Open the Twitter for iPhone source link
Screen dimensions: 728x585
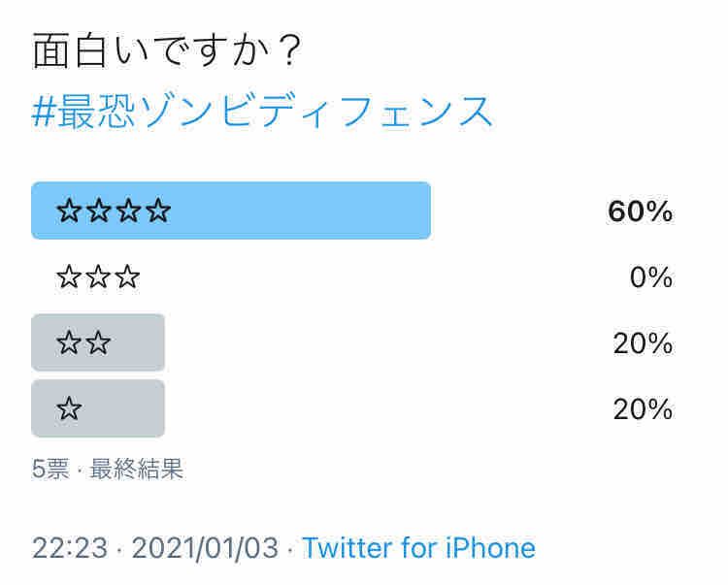(418, 548)
